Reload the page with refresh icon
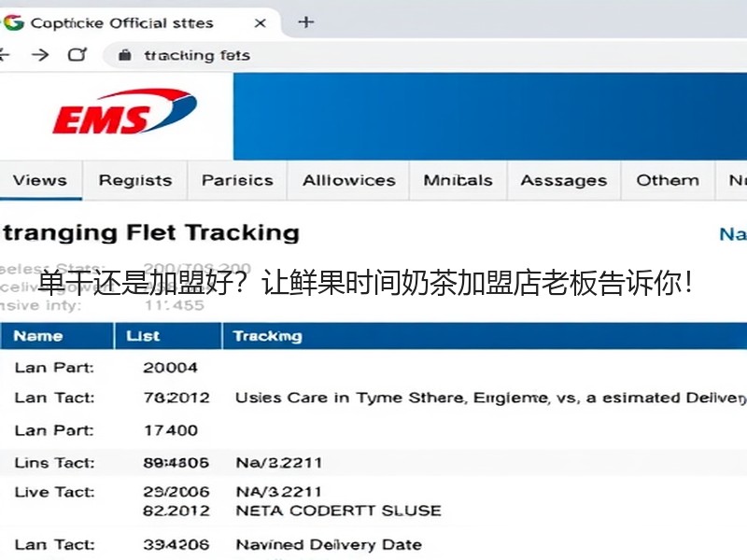 tap(78, 55)
